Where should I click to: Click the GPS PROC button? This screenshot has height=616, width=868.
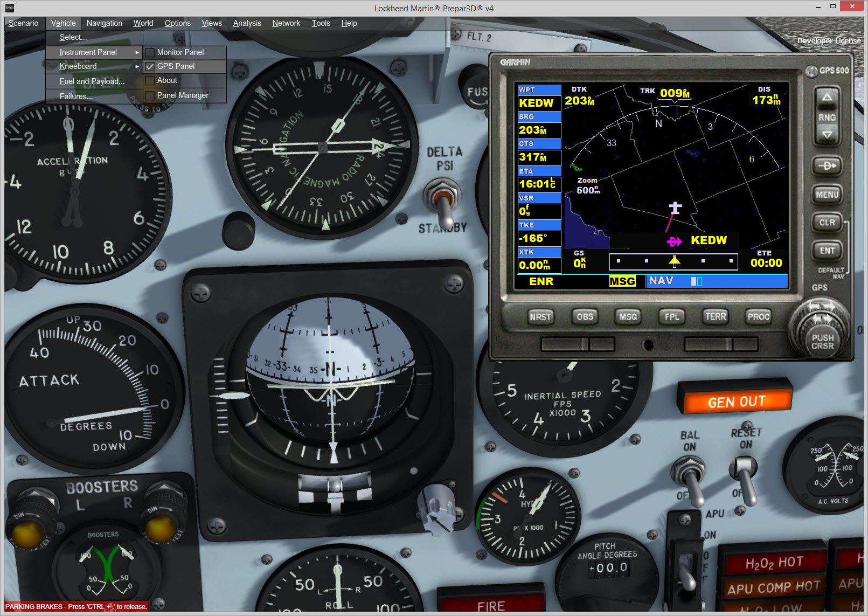click(758, 316)
